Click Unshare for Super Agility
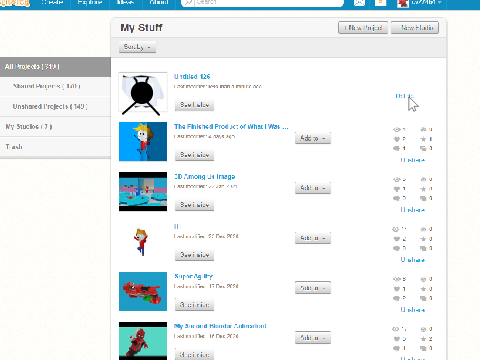Image resolution: width=480 pixels, height=360 pixels. click(413, 310)
